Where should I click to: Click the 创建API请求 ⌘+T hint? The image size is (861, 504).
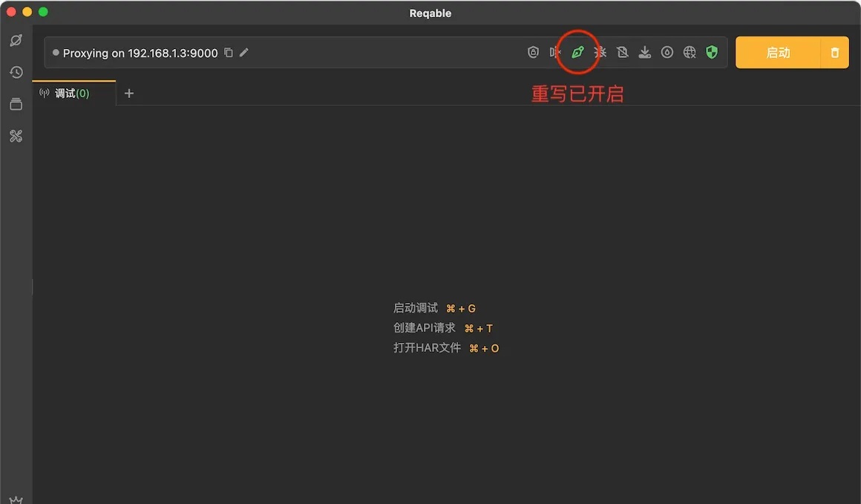442,328
